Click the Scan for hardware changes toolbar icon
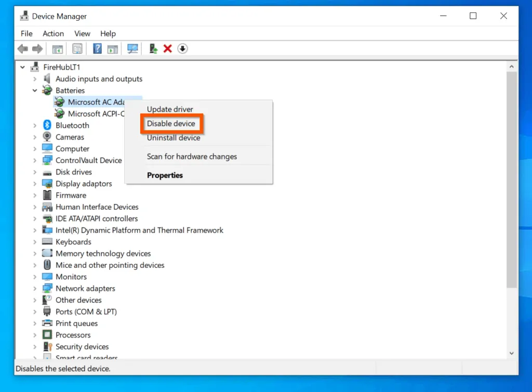The height and width of the screenshot is (392, 532). tap(132, 48)
